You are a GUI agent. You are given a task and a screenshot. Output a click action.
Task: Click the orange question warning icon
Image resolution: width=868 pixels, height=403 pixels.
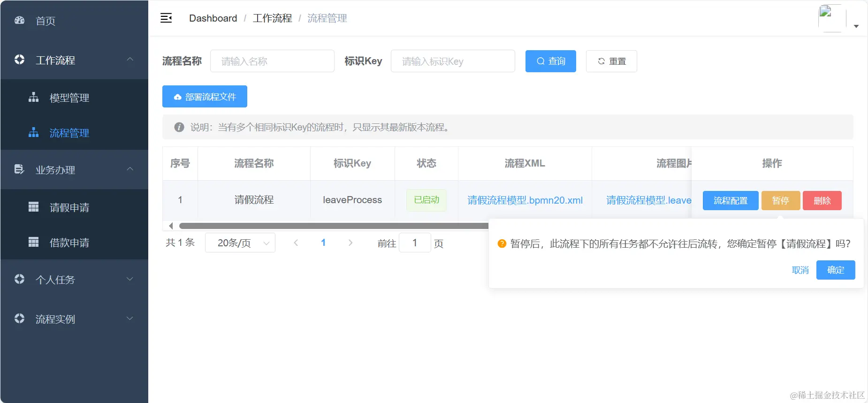(x=502, y=243)
